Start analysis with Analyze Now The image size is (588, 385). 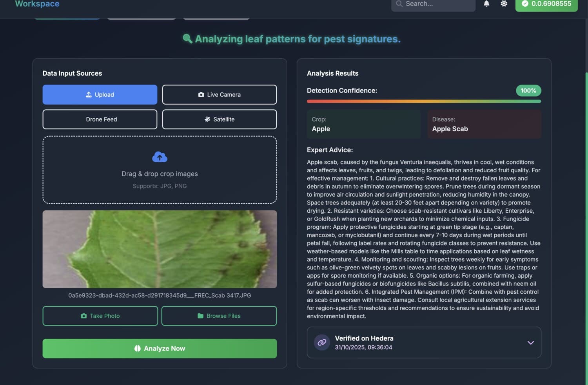click(x=160, y=348)
